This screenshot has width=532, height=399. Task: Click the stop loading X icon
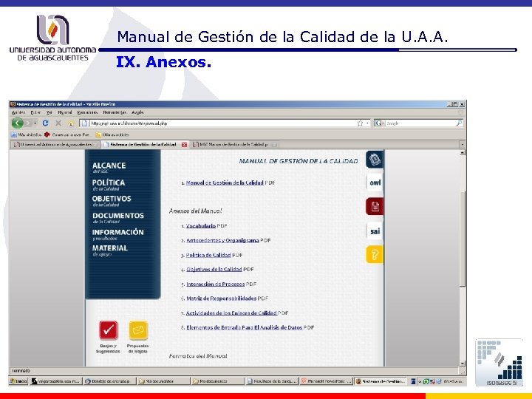[58, 123]
